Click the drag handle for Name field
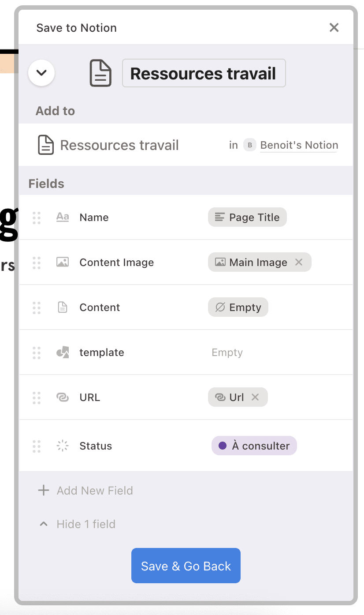 click(37, 217)
